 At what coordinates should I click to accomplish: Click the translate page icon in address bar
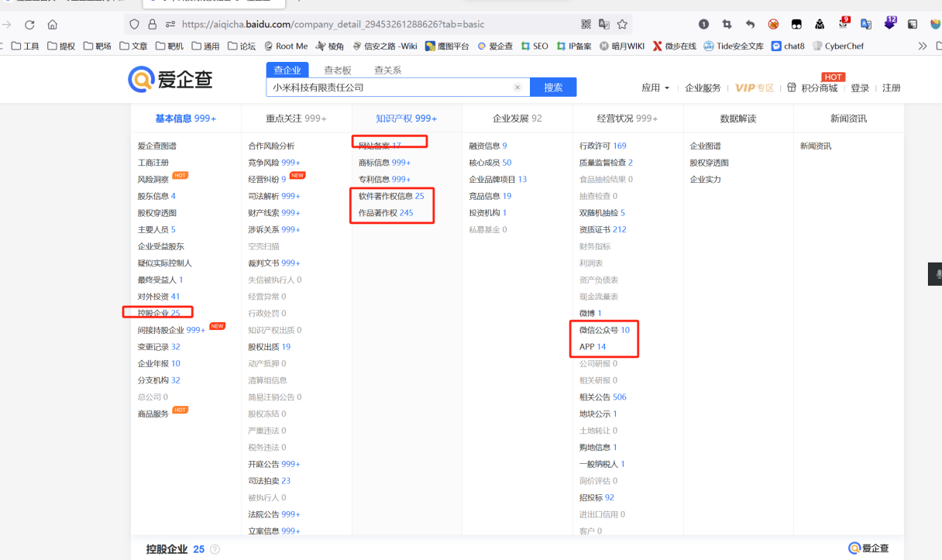point(604,25)
